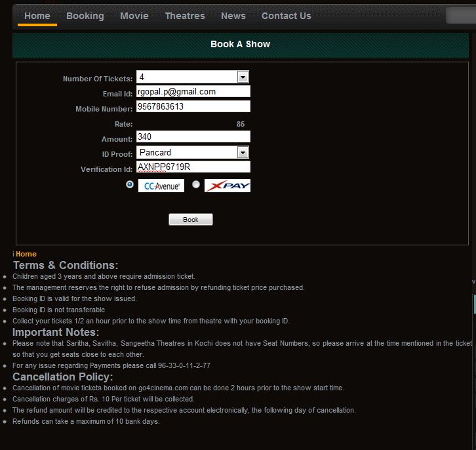Click the "refund amount will be credited" line
Screen dimensions: 476x450
184,410
